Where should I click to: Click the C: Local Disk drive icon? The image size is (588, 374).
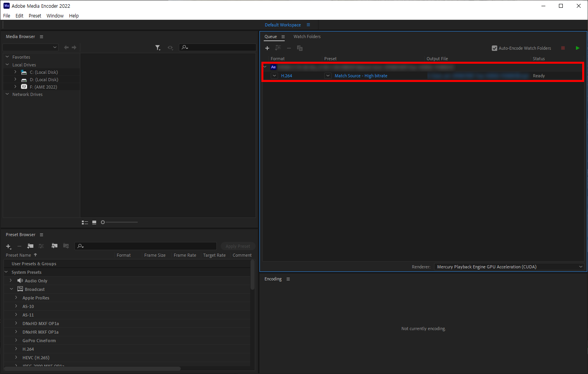[x=24, y=72]
